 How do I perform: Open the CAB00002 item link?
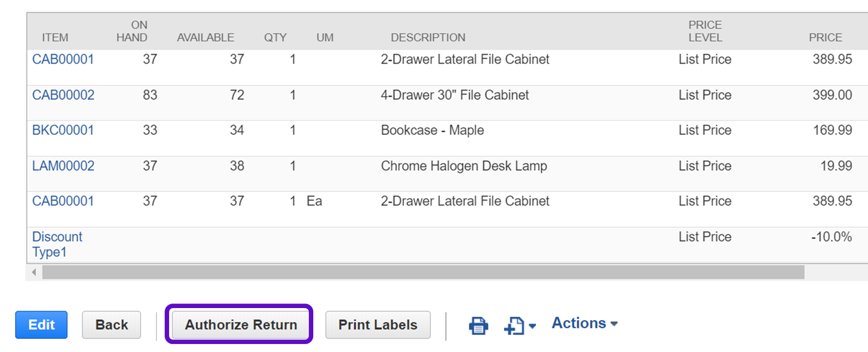63,95
